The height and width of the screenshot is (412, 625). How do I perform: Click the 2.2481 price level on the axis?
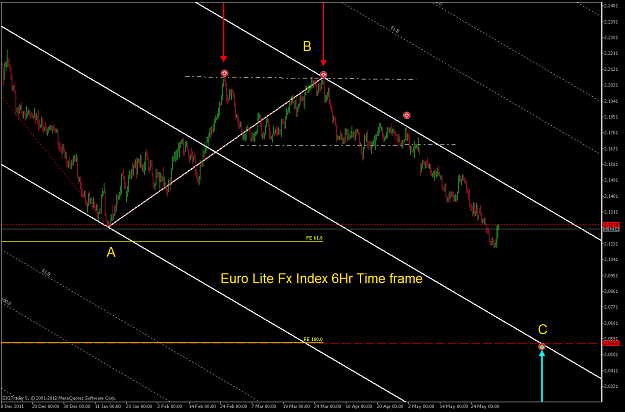point(611,6)
